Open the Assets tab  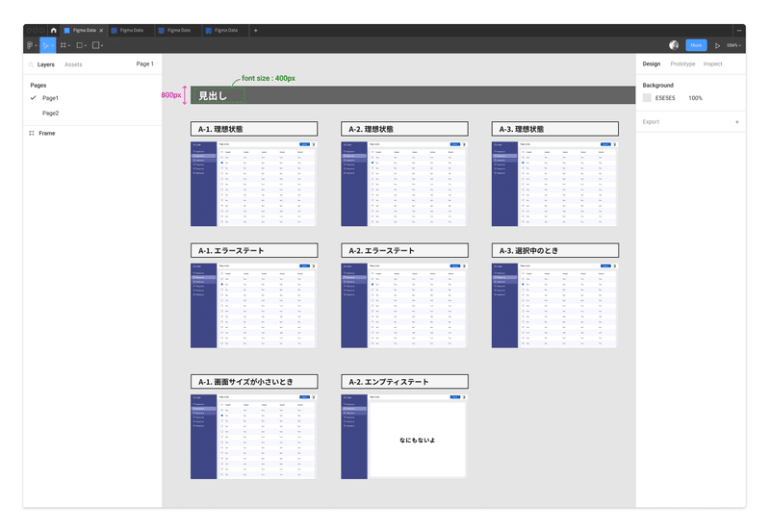click(73, 64)
